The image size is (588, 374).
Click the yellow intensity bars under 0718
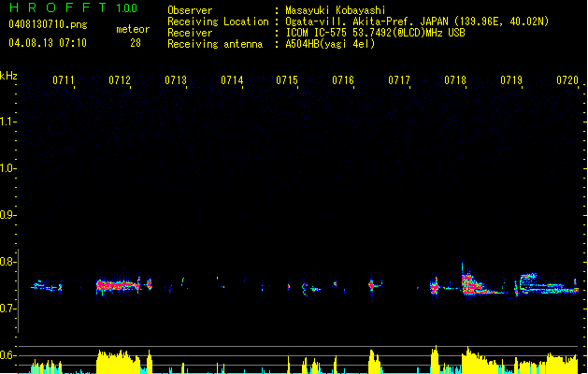481,361
